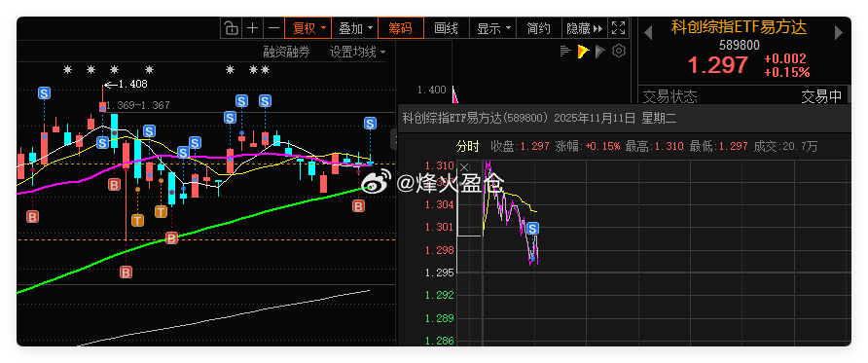
Task: Zoom in the K-line chart with plus
Action: pyautogui.click(x=252, y=27)
